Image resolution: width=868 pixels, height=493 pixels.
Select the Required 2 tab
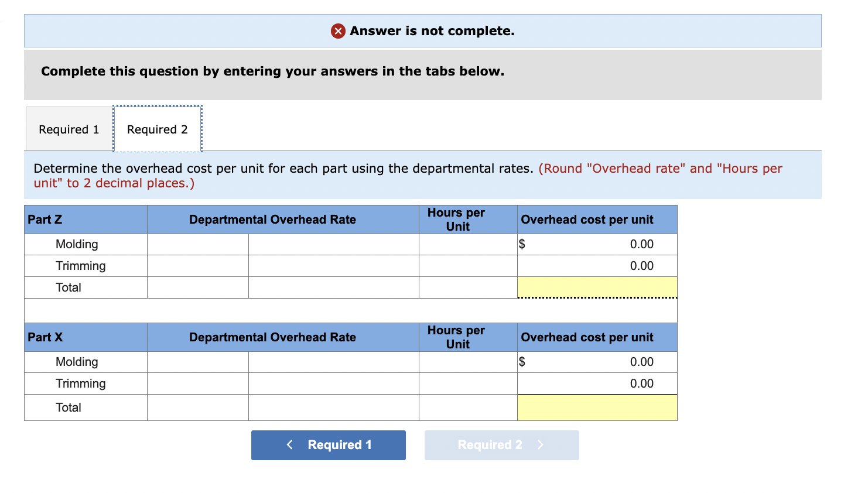tap(158, 129)
